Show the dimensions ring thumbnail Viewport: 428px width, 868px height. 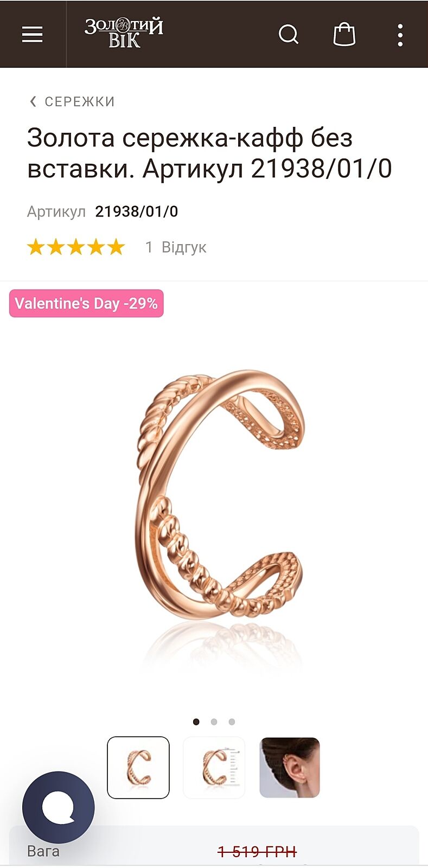point(214,767)
